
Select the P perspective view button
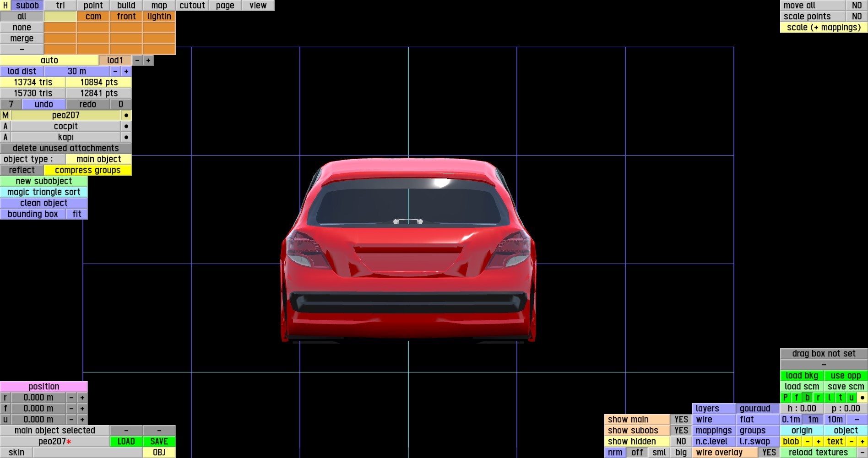786,398
